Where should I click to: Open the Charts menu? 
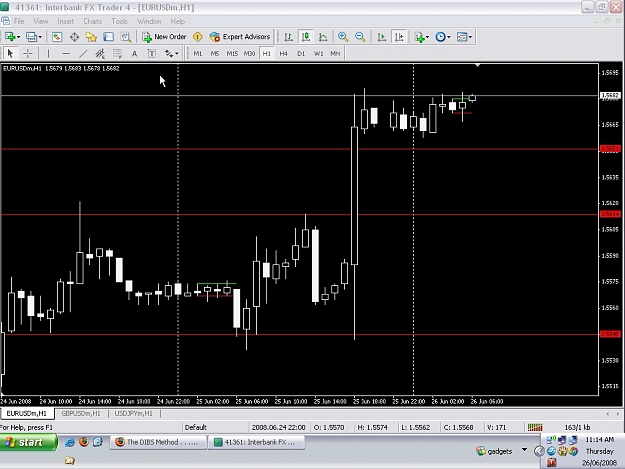pos(92,21)
